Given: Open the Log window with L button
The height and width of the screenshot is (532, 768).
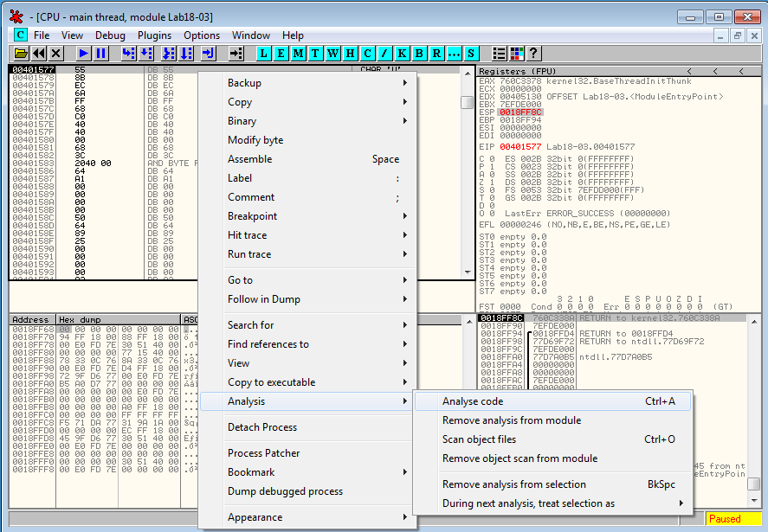Looking at the screenshot, I should click(x=263, y=54).
